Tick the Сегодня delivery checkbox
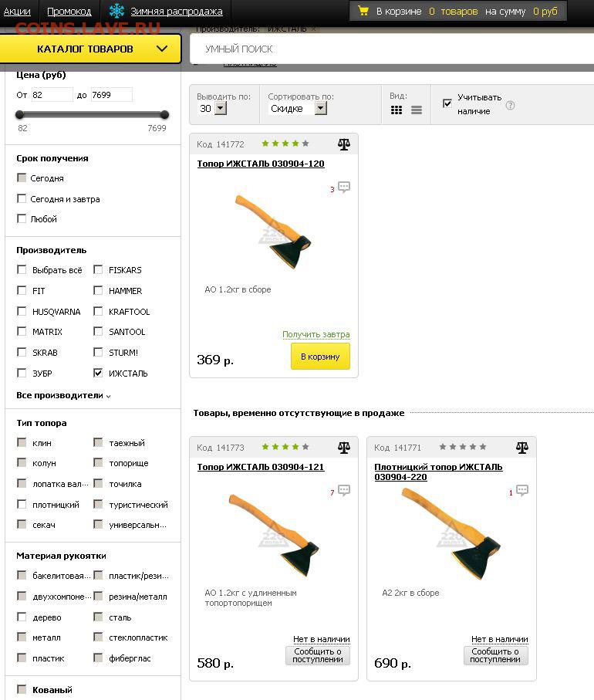Image resolution: width=594 pixels, height=700 pixels. point(22,178)
